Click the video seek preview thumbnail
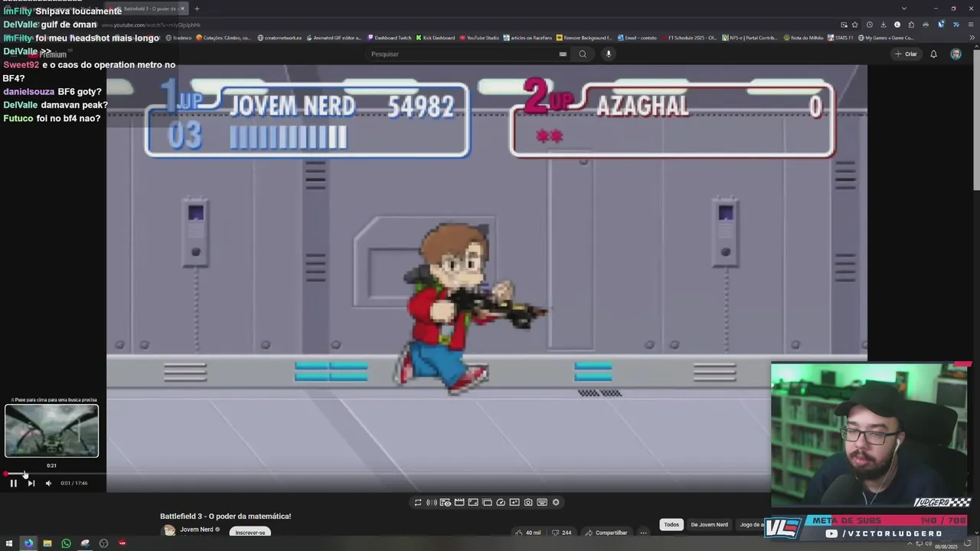980x551 pixels. click(x=51, y=431)
